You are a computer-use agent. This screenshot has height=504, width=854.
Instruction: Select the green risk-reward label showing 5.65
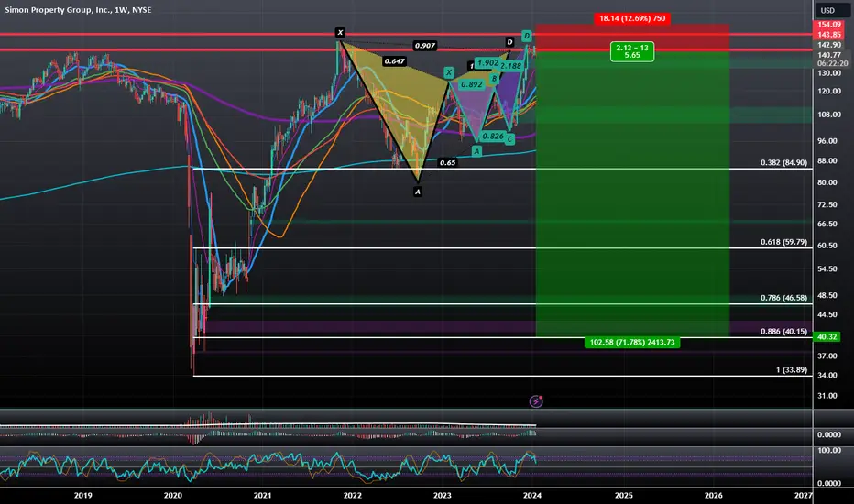(x=631, y=51)
